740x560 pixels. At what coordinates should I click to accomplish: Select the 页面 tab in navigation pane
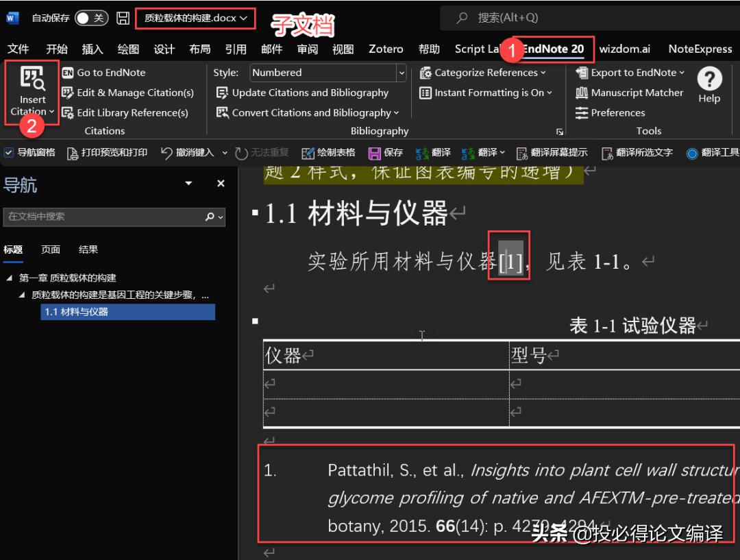[x=50, y=249]
